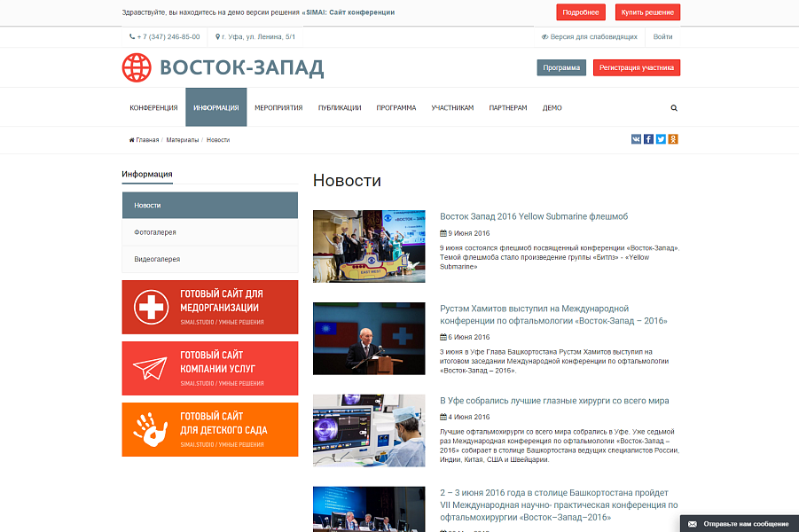
Task: Click the orange ГОТОВЫЙ САЙТ ДЛЯ ДЕТСКОГО САДА banner
Action: pyautogui.click(x=210, y=430)
